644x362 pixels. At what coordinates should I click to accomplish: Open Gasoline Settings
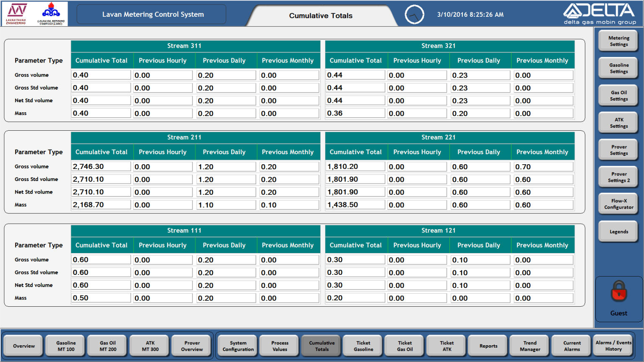[x=618, y=68]
